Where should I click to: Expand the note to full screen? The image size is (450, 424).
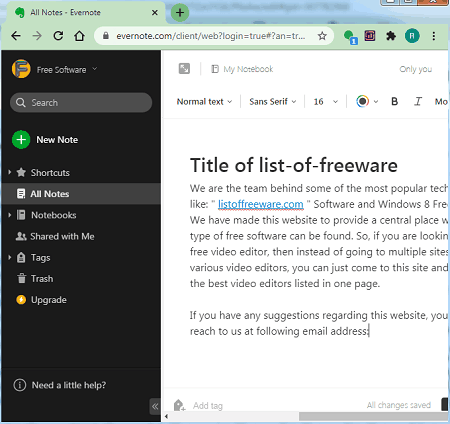click(x=184, y=69)
